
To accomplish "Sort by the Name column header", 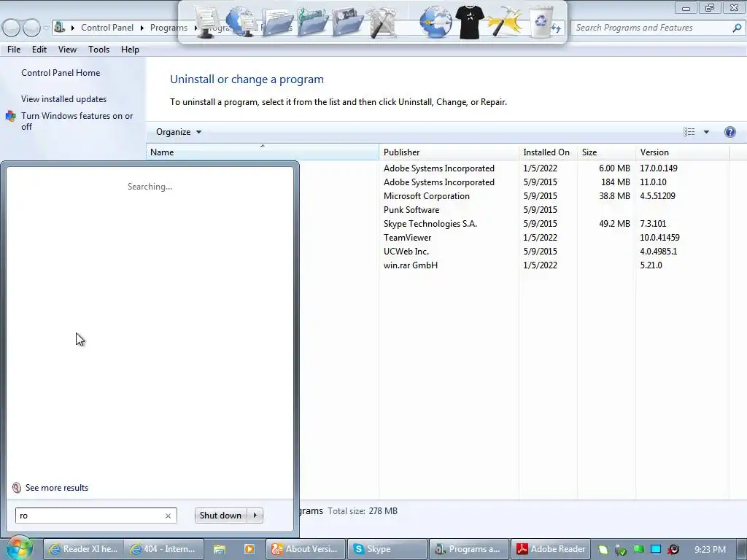I will 262,152.
